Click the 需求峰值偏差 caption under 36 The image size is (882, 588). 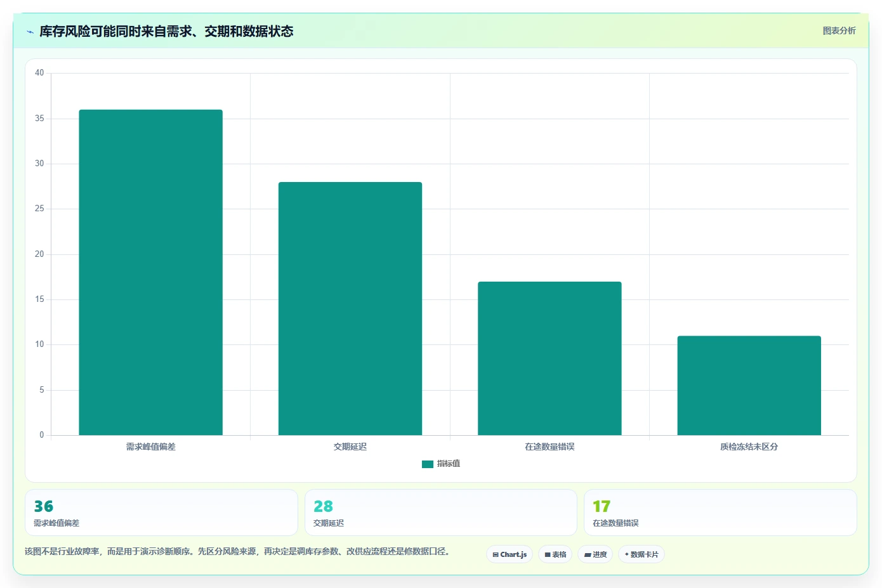pos(56,523)
